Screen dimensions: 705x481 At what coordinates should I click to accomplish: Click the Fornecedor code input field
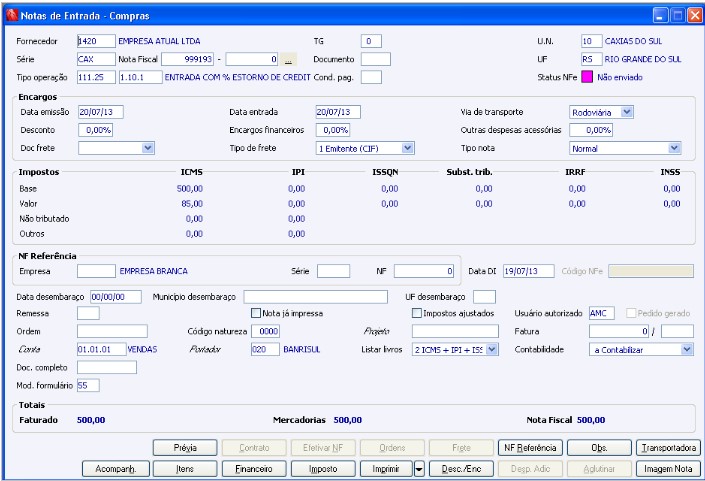[95, 41]
